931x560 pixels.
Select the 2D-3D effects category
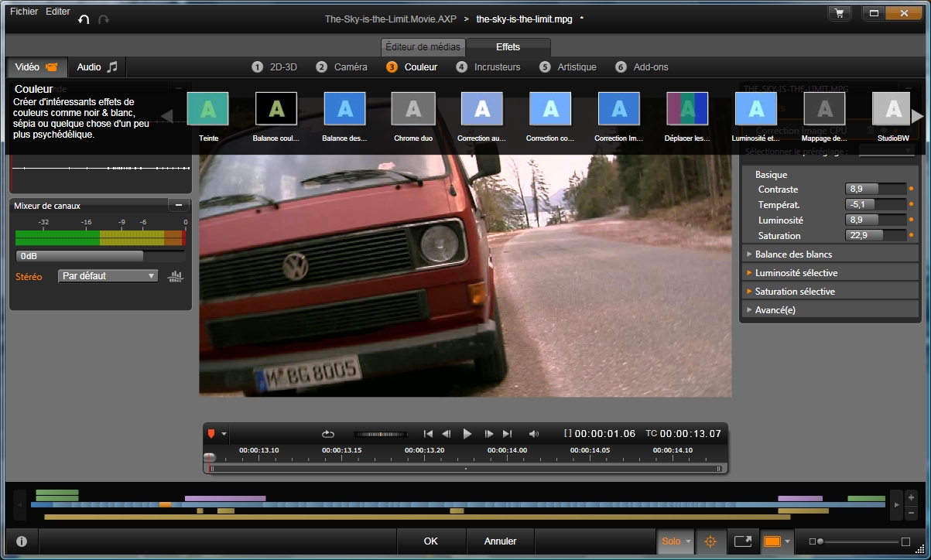pyautogui.click(x=275, y=67)
